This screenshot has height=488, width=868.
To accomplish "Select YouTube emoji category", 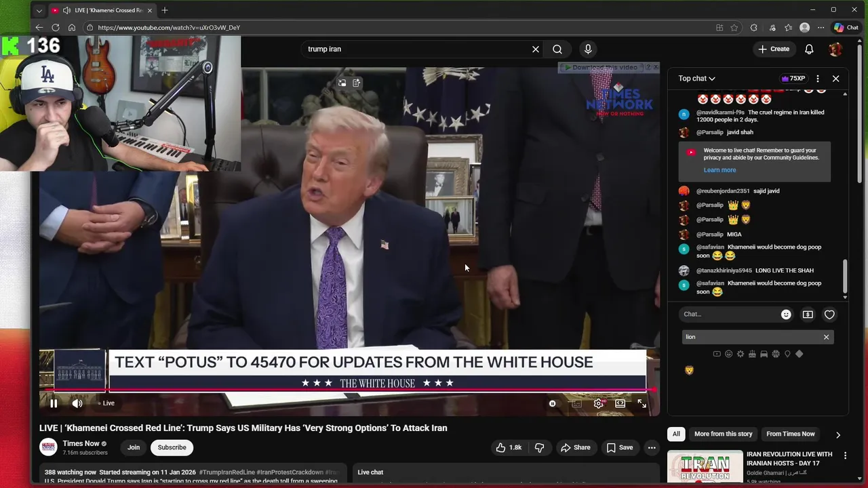I will click(717, 354).
